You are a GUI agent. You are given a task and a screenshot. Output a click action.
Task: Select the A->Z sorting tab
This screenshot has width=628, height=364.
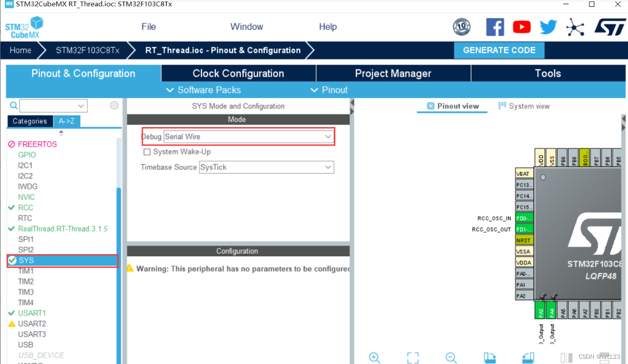tap(67, 121)
